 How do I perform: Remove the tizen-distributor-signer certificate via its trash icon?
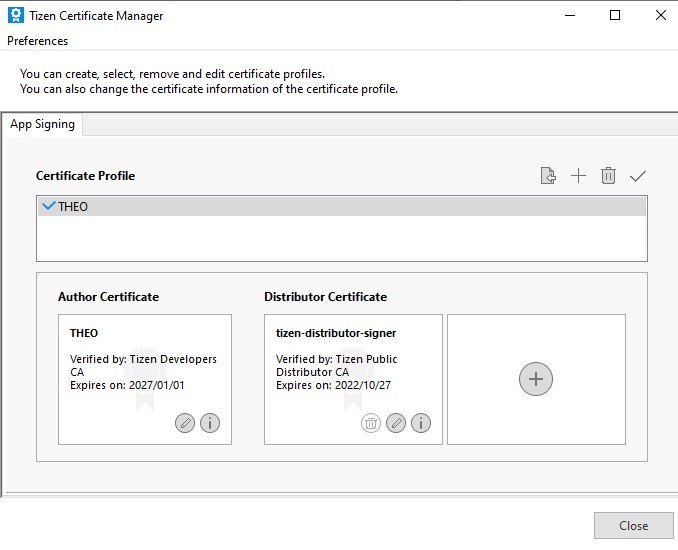[x=371, y=423]
